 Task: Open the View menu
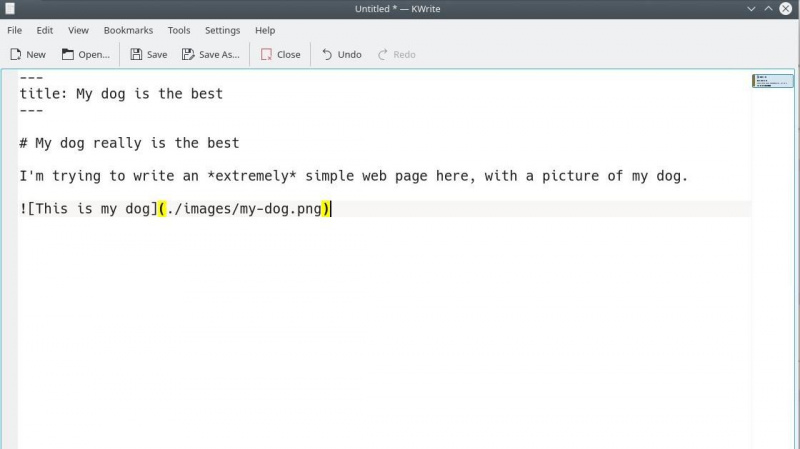tap(78, 30)
